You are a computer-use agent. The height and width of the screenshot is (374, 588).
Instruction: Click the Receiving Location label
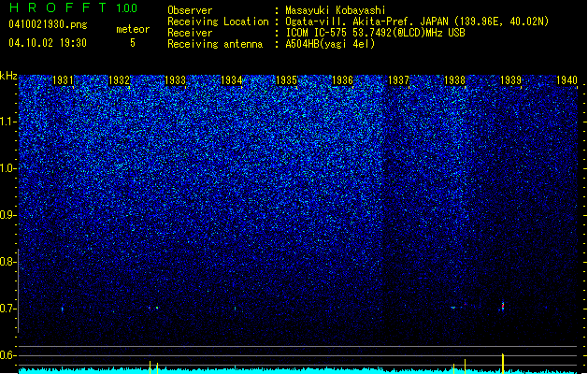click(x=218, y=22)
